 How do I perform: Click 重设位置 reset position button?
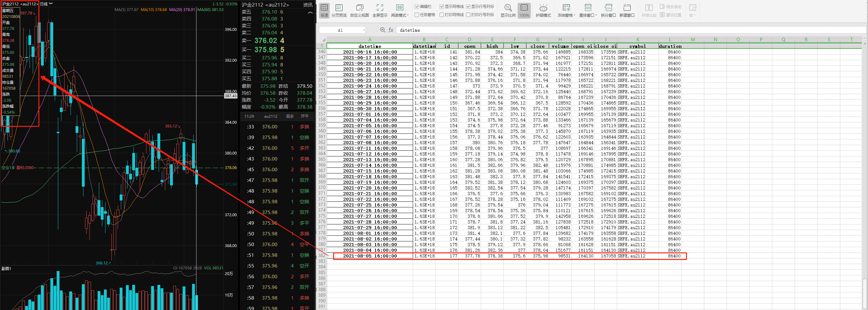pos(671,15)
